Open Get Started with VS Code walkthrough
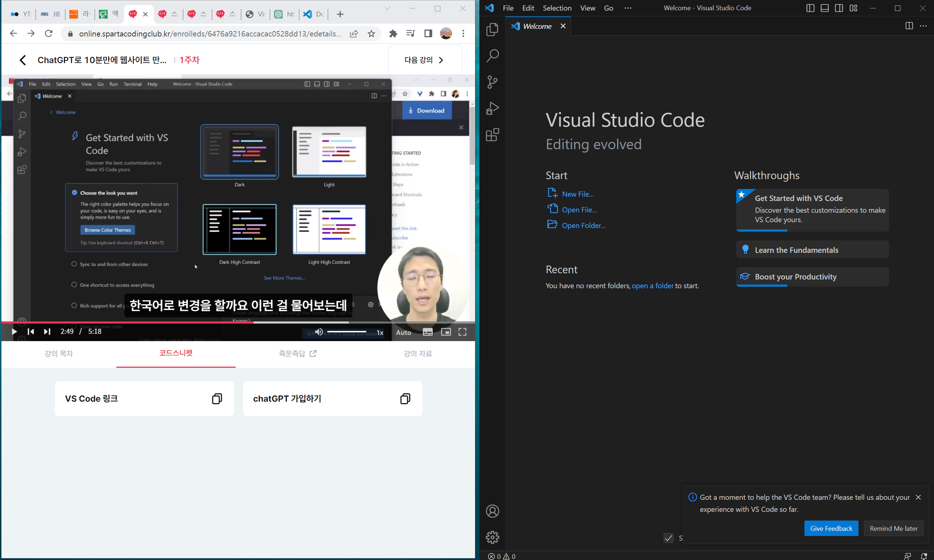 (812, 210)
